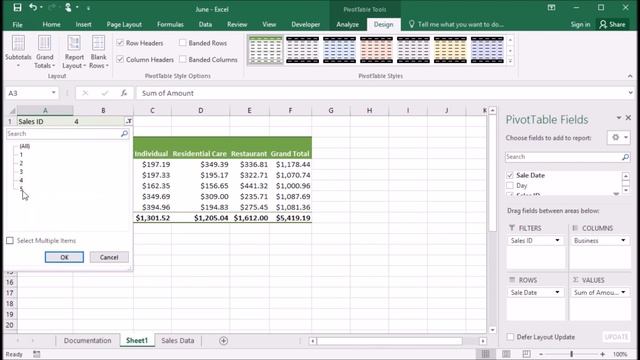
Task: Open the PivotTable Fields tools gear
Action: pyautogui.click(x=618, y=138)
